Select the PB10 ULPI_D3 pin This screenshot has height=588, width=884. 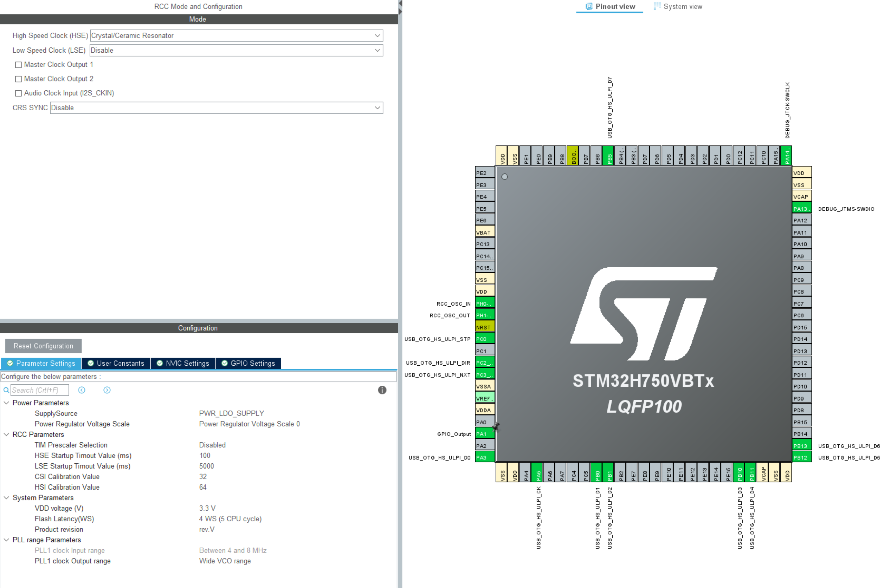739,472
